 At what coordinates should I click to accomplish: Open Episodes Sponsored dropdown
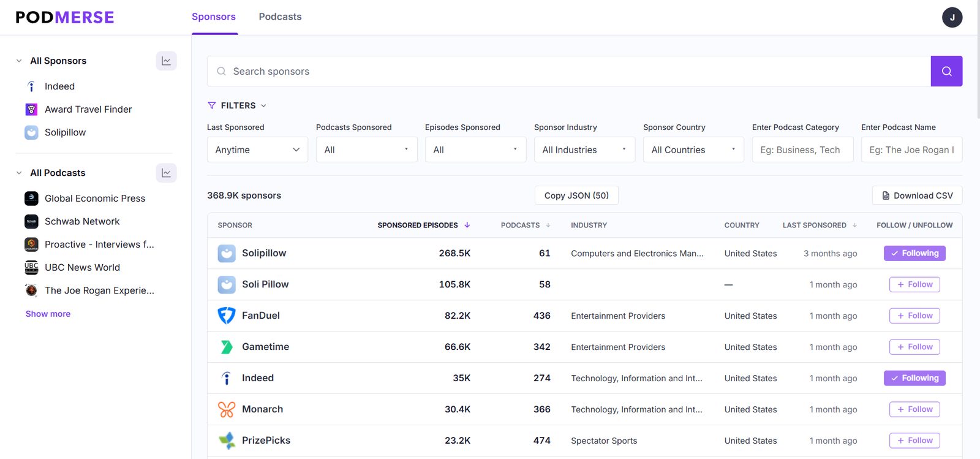click(475, 150)
